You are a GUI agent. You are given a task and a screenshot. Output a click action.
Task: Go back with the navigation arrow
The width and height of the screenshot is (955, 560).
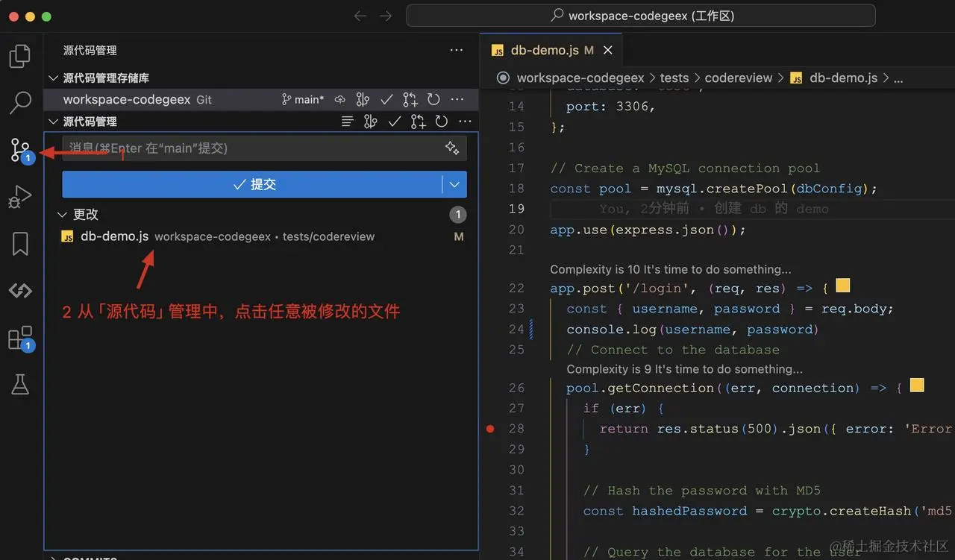point(360,16)
